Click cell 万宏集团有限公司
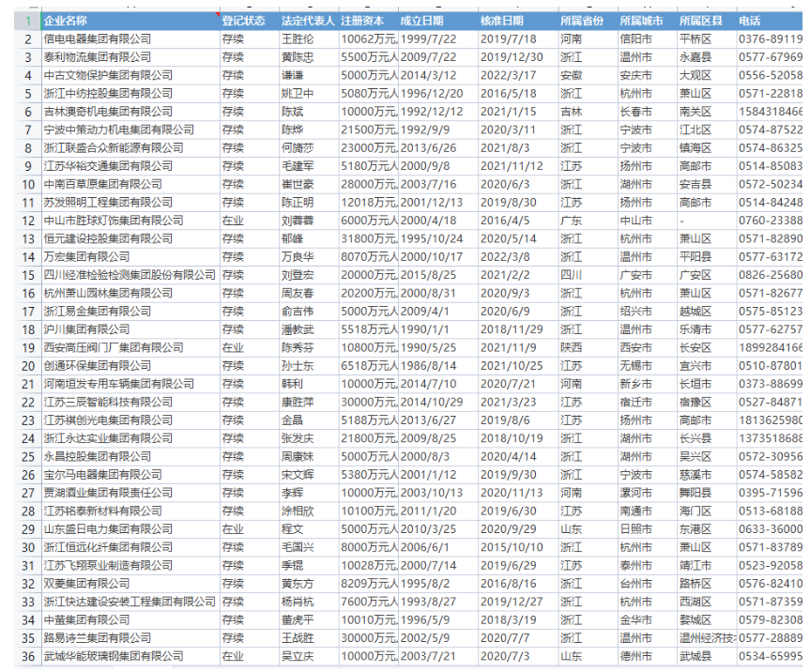The width and height of the screenshot is (810, 672). [x=130, y=257]
